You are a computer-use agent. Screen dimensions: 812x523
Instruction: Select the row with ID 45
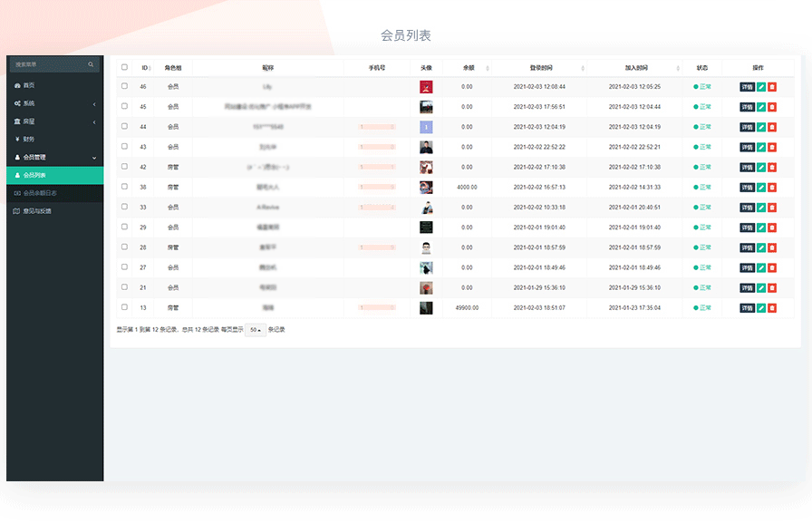(x=124, y=106)
